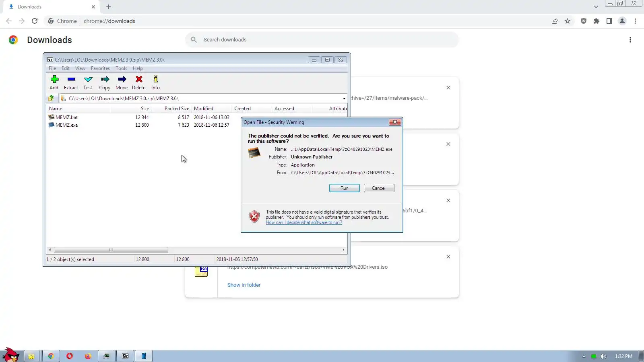Switch to 7-Zip from the taskbar
Image resolution: width=644 pixels, height=362 pixels.
pyautogui.click(x=125, y=356)
